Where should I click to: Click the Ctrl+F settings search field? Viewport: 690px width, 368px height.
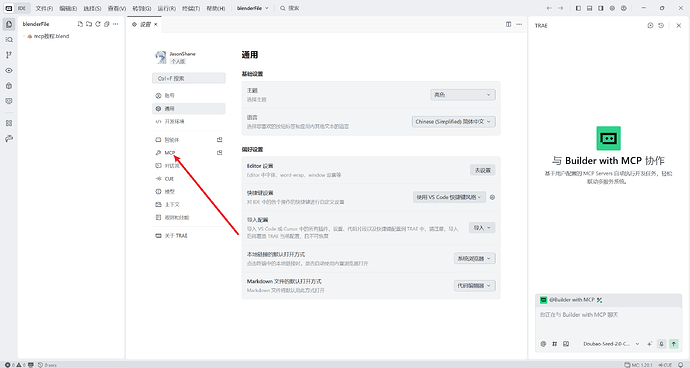(x=189, y=78)
